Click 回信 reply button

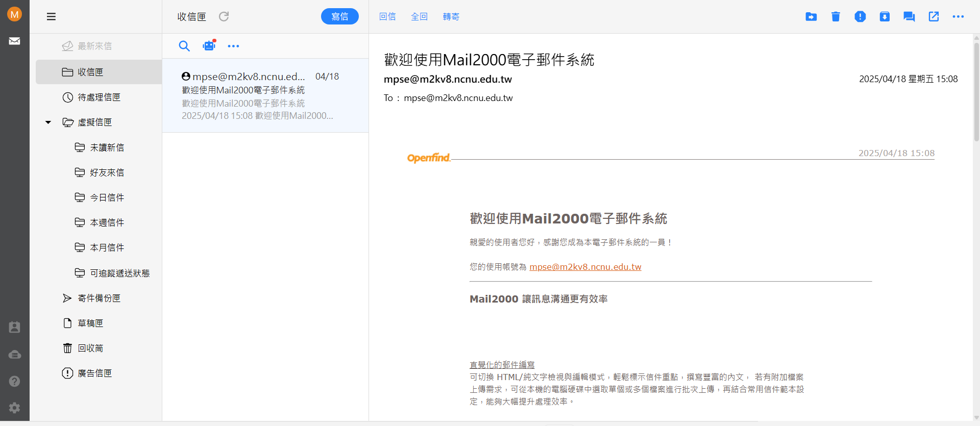(387, 17)
